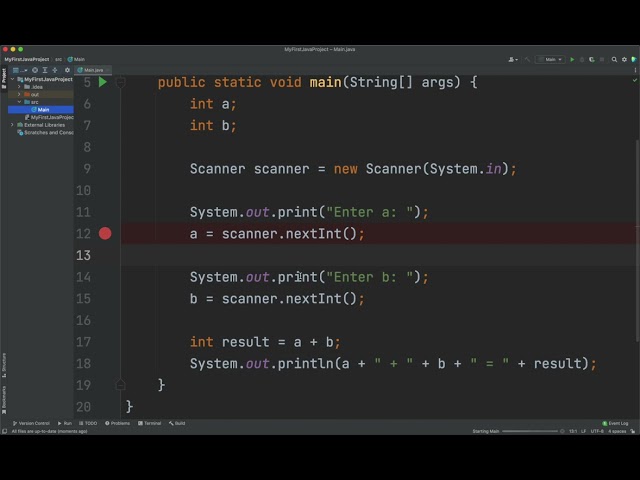Fold the main method at line 5
The image size is (640, 480).
[x=120, y=82]
